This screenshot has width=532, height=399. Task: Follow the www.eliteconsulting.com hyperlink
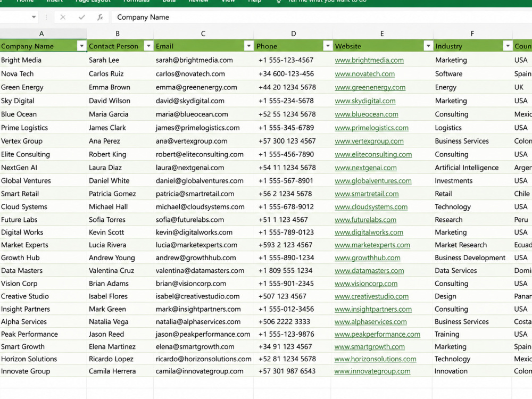click(373, 154)
